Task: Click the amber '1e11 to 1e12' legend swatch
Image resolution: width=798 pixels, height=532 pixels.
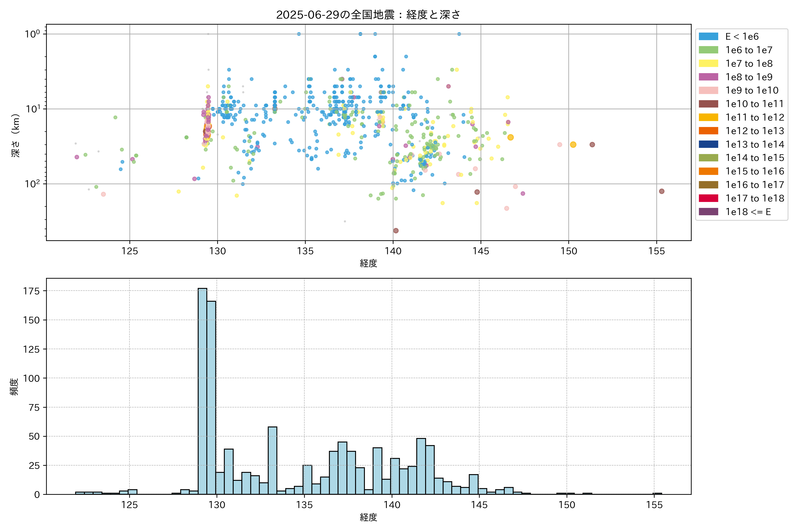Action: (708, 117)
